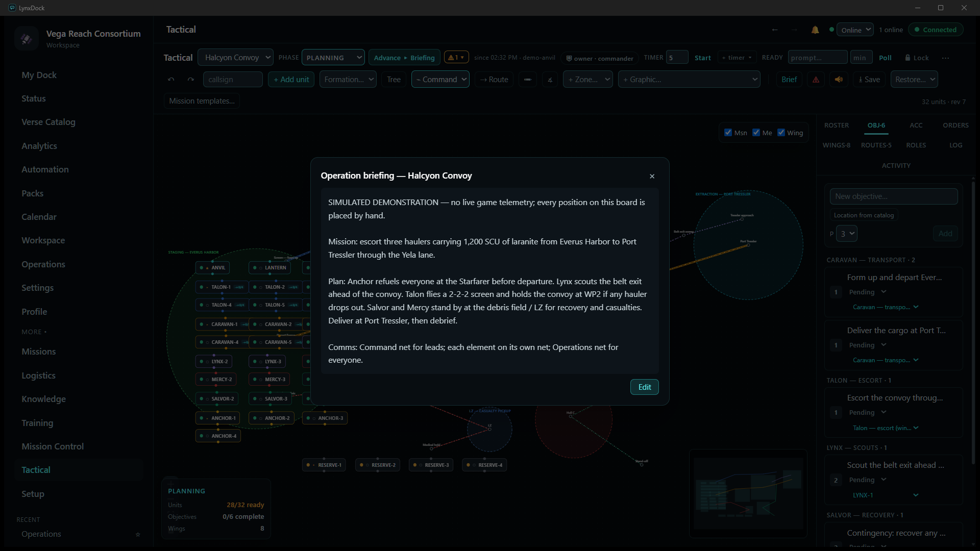Toggle the Me checkbox
This screenshot has height=551, width=980.
pyautogui.click(x=756, y=133)
